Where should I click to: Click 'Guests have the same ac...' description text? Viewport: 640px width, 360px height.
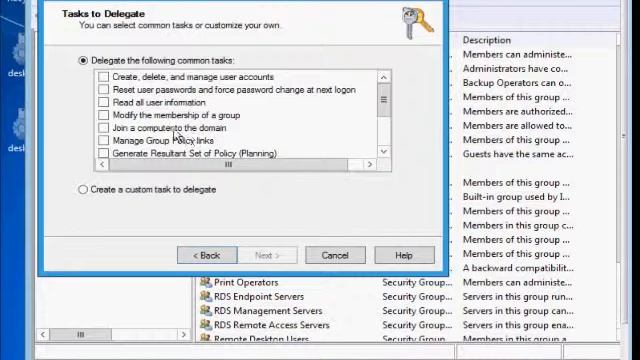(518, 154)
